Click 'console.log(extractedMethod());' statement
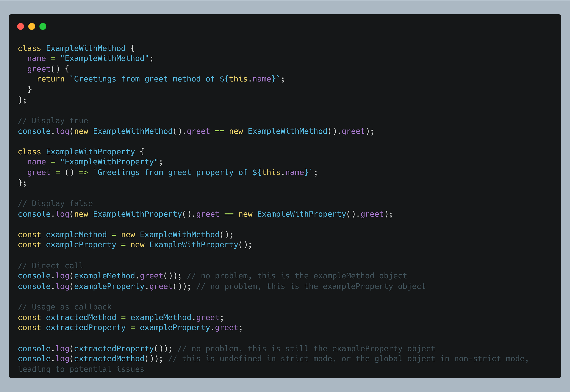 coord(91,358)
